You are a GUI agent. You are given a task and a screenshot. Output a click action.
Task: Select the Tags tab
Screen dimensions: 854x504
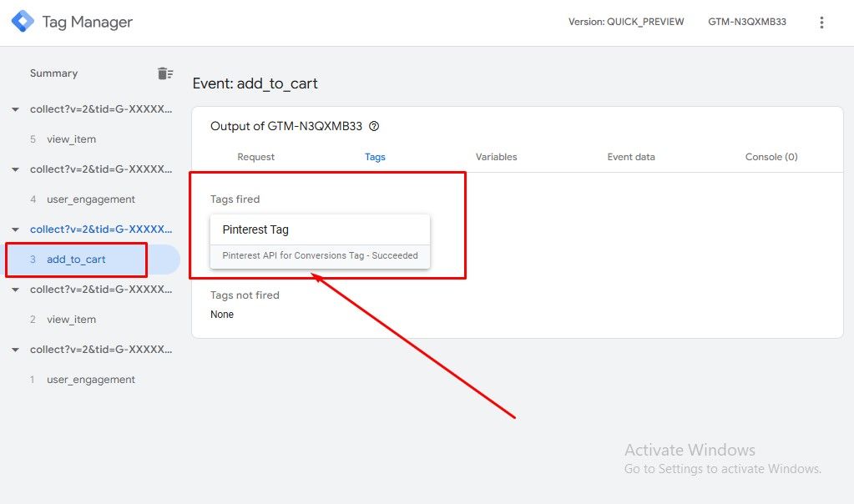[x=375, y=157]
